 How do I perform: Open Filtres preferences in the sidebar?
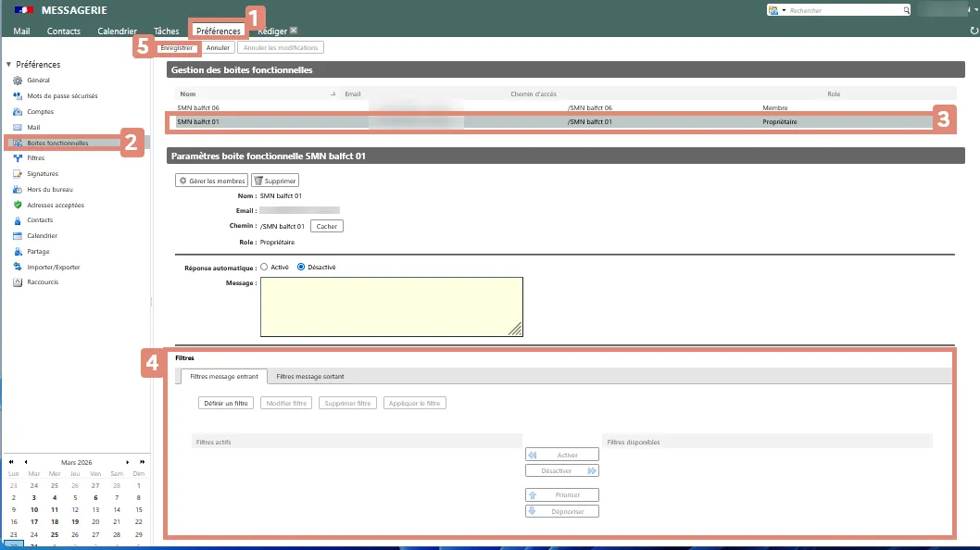(35, 158)
